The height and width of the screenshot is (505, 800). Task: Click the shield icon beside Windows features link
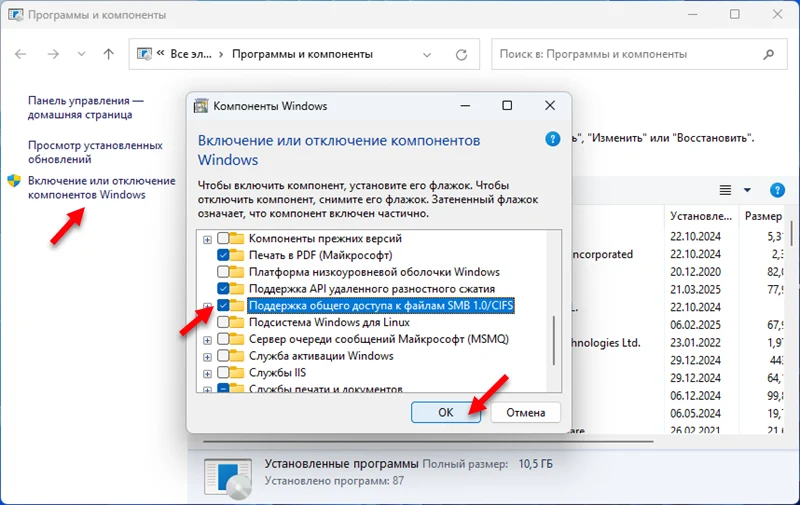coord(14,181)
